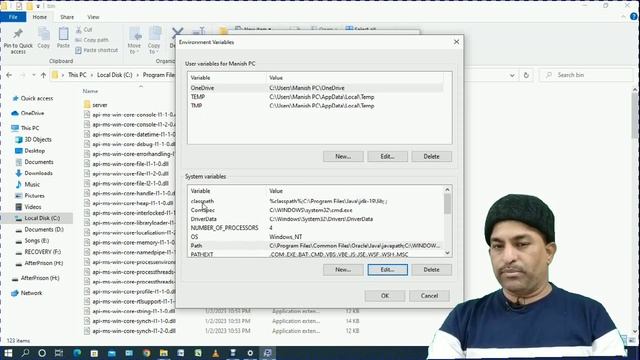Launch Microsoft Edge from taskbar
Image resolution: width=640 pixels, height=360 pixels.
pos(77,353)
